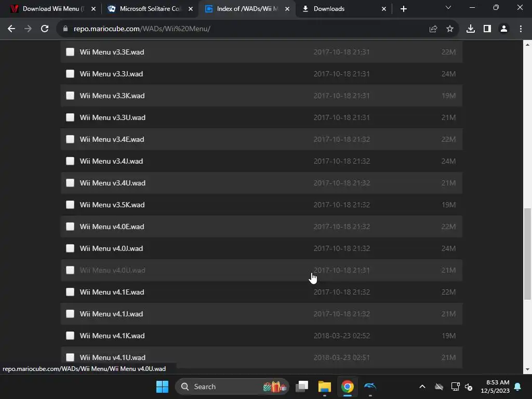Image resolution: width=532 pixels, height=399 pixels.
Task: Open the Wii Menu v4.1J.wad link
Action: (x=111, y=314)
